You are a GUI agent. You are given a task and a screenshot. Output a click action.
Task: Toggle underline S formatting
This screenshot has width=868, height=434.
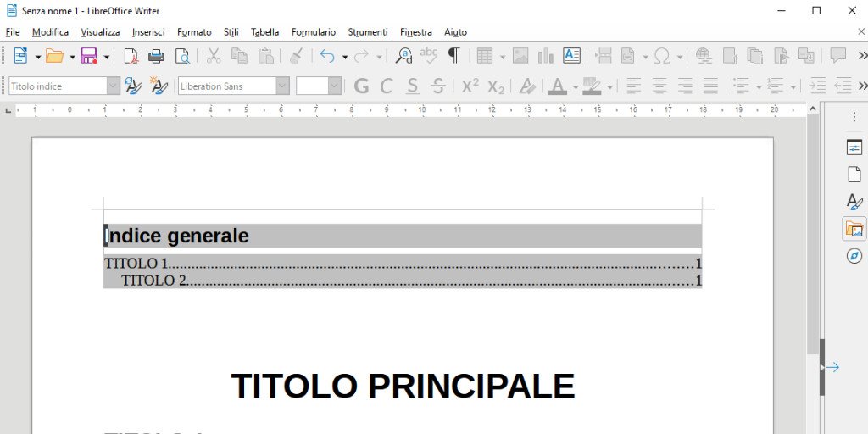point(412,86)
